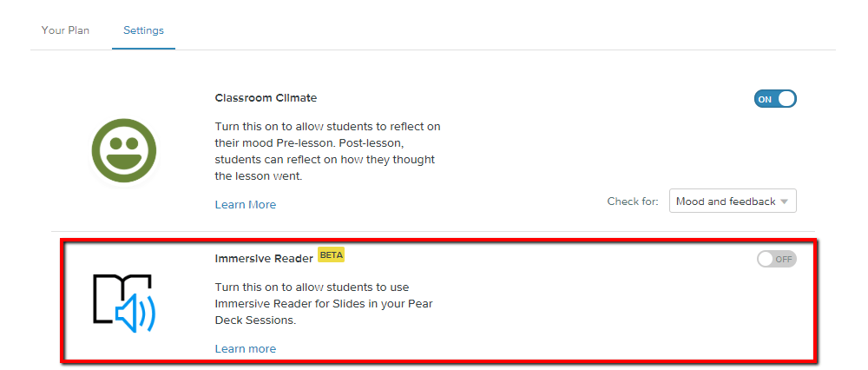This screenshot has width=868, height=370.
Task: Click the Classroom Climate description text
Action: click(327, 151)
